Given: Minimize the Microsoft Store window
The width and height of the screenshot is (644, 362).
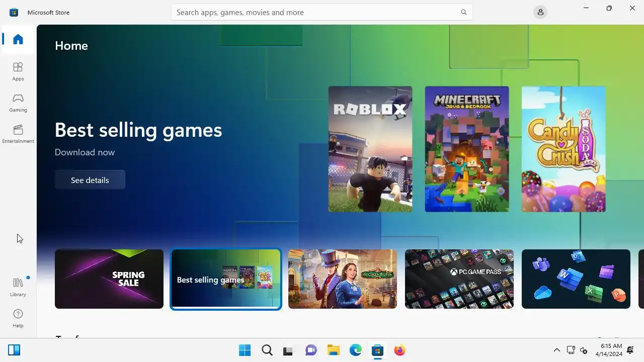Looking at the screenshot, I should [x=586, y=8].
